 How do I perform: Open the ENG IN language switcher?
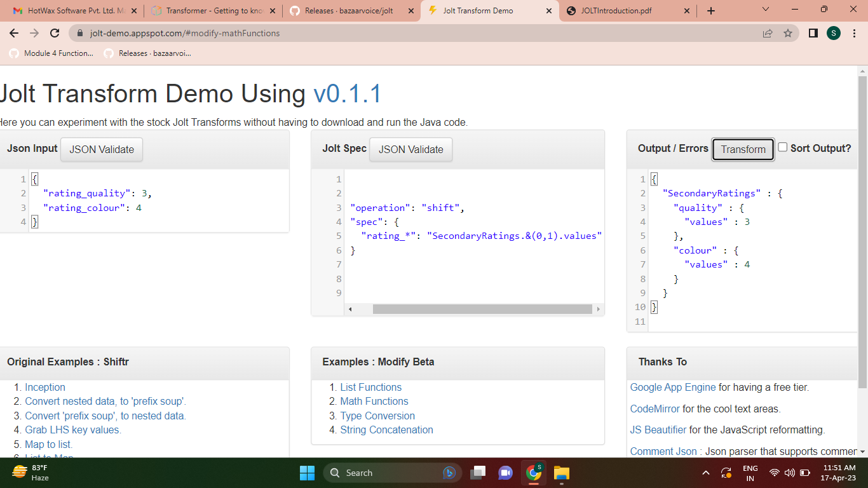[x=750, y=473]
